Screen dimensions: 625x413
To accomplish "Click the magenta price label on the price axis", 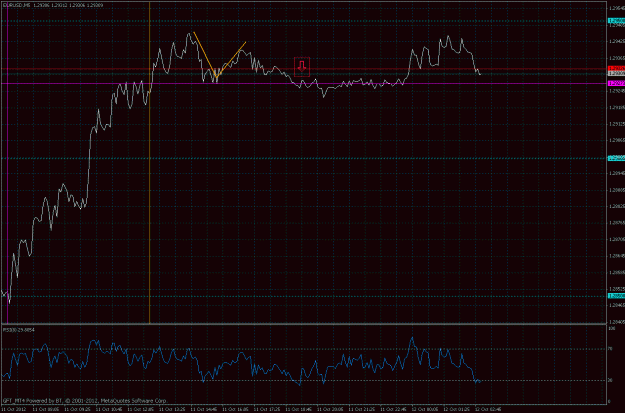I will 616,83.
